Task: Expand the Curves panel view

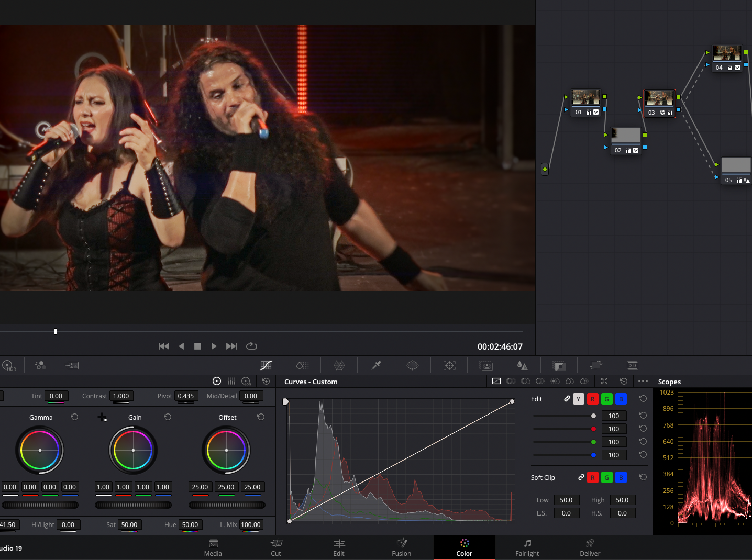Action: coord(604,381)
